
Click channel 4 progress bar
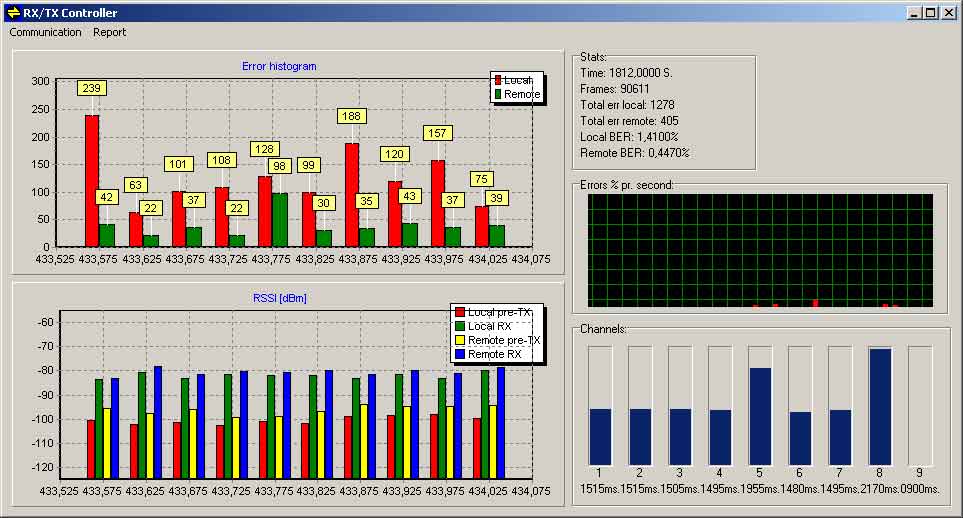(720, 406)
